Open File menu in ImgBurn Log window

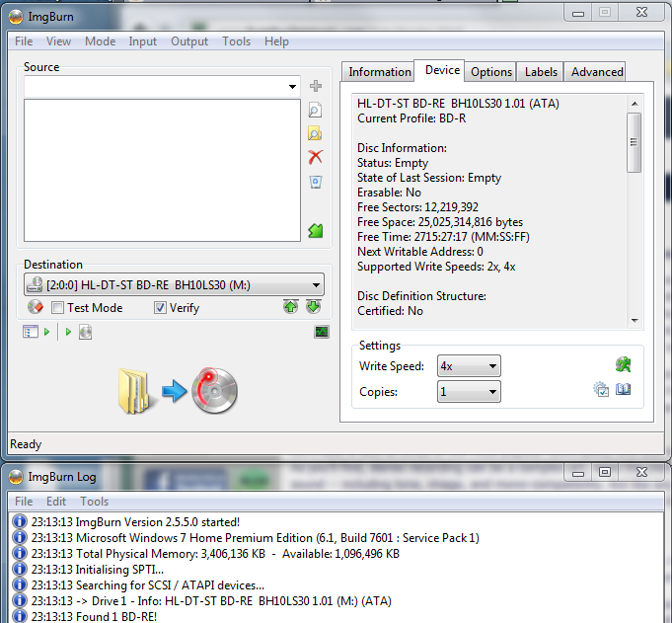(24, 502)
